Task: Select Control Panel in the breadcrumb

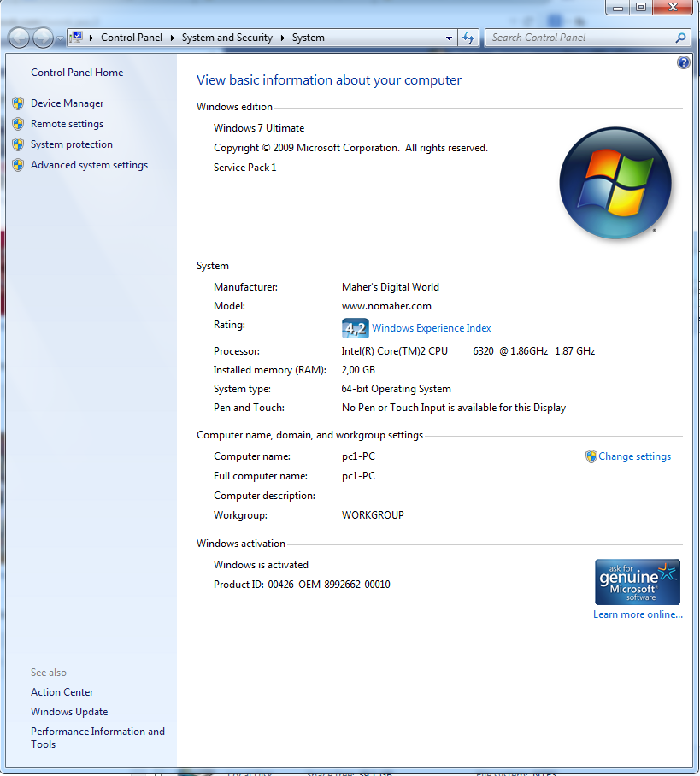Action: click(131, 38)
